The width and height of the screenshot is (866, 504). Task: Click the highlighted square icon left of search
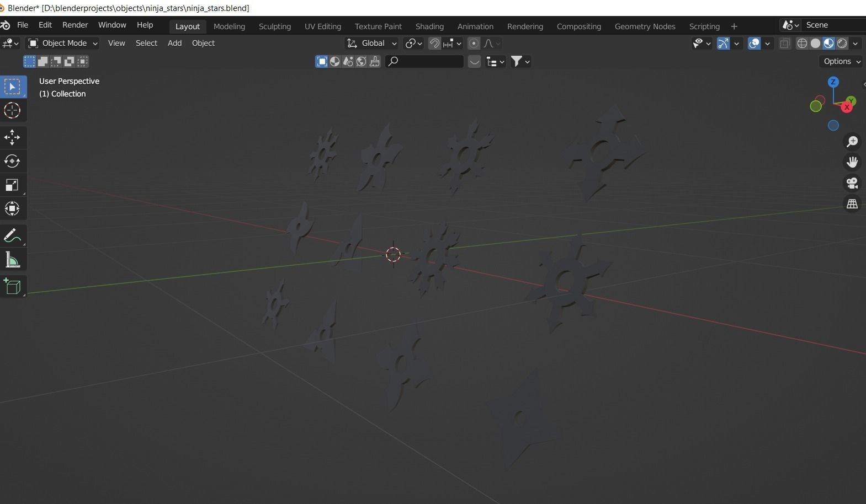click(322, 61)
